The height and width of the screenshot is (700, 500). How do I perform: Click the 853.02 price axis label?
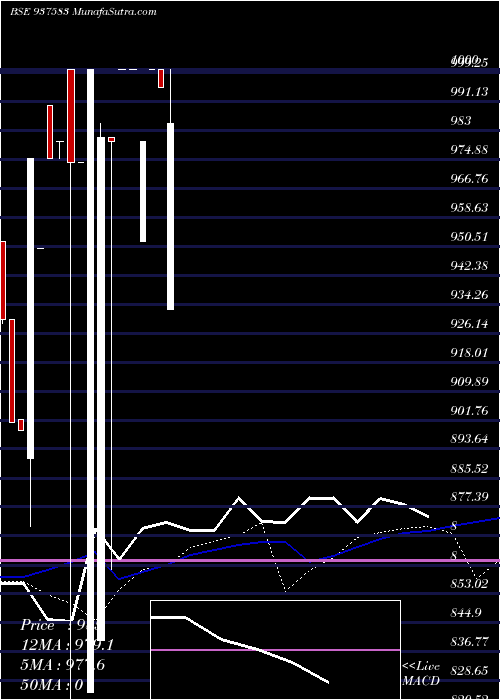[x=469, y=584]
